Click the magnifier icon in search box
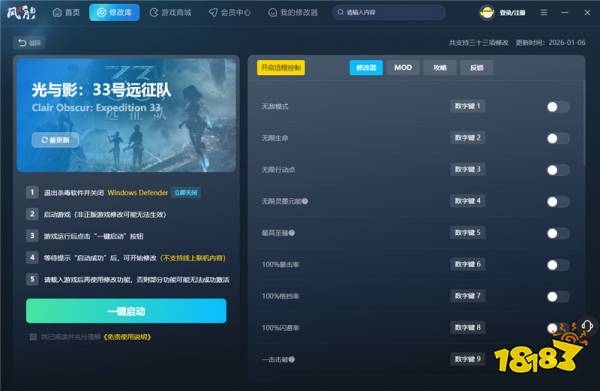 pyautogui.click(x=340, y=13)
